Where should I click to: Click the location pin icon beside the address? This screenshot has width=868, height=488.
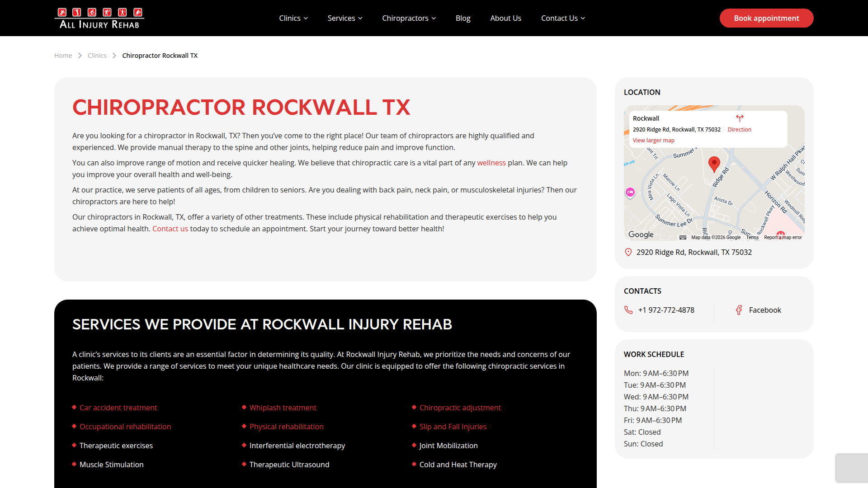coord(628,252)
